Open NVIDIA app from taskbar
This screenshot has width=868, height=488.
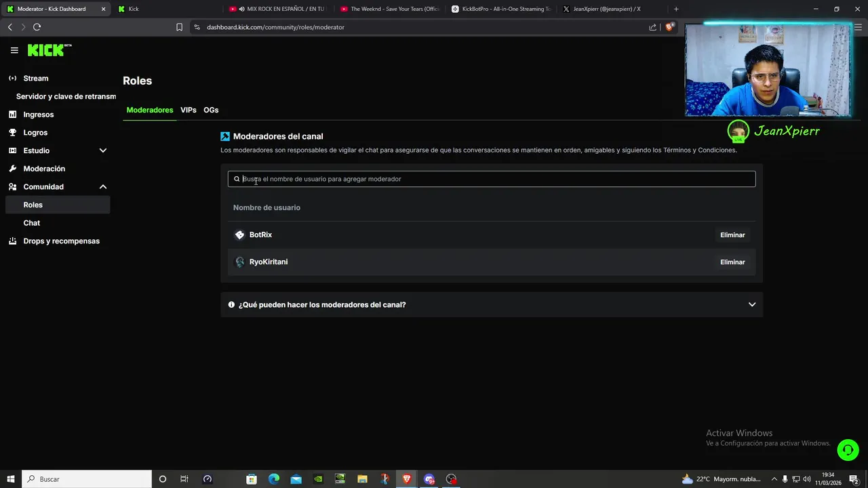318,479
